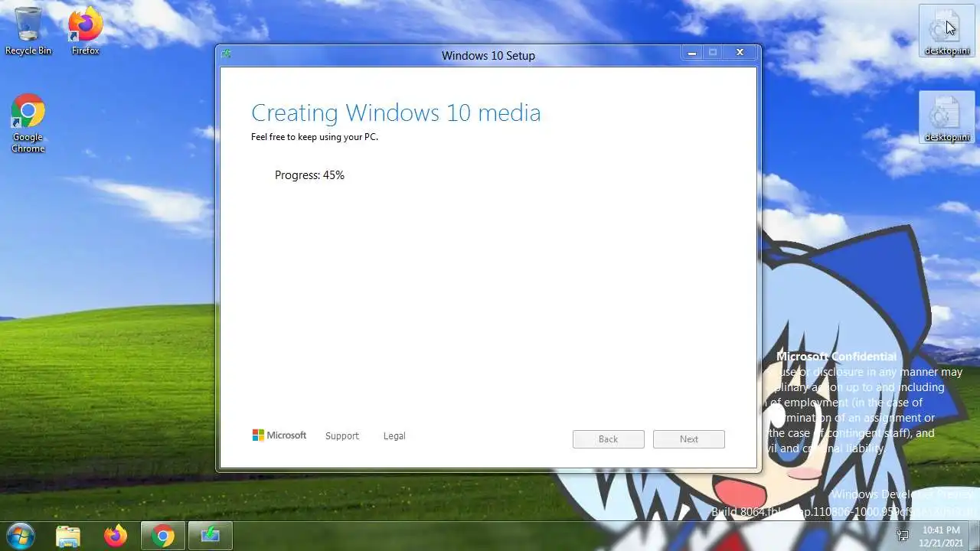Click the 'Windows 10 Setup' window title
Viewport: 980px width, 551px height.
488,56
